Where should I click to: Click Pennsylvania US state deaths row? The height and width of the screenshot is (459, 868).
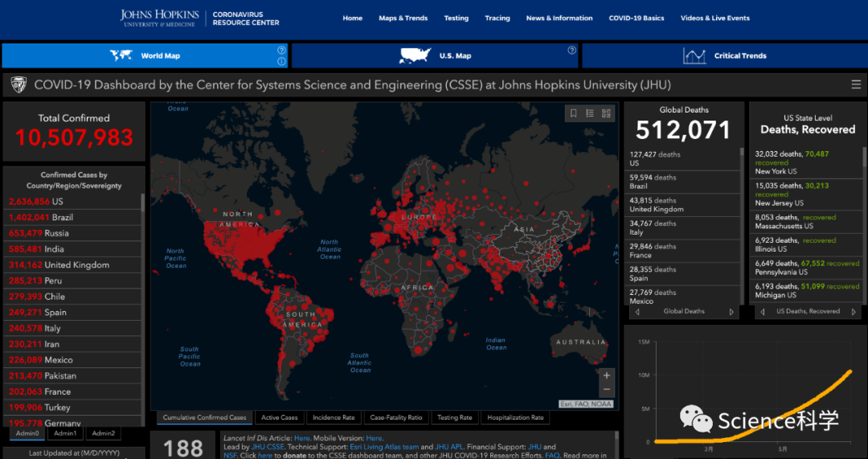tap(807, 268)
